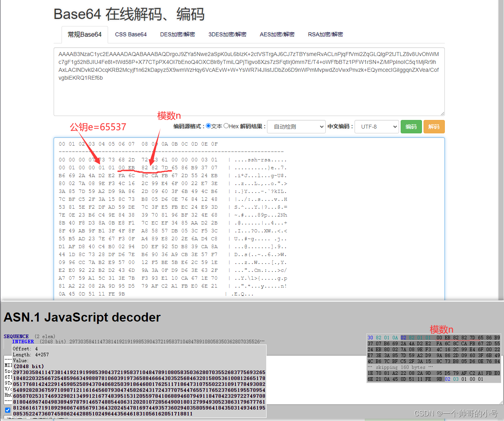Click inside the Base64 input text area
Screen dimensions: 504x421
[248, 79]
